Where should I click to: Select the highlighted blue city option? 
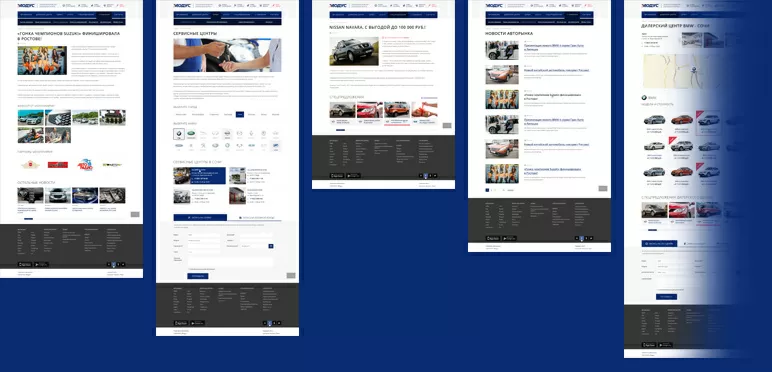240,115
